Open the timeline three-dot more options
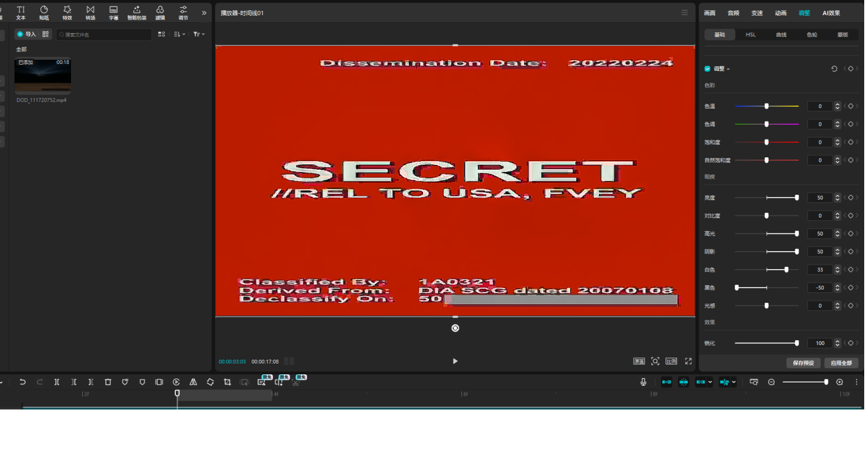 click(857, 382)
